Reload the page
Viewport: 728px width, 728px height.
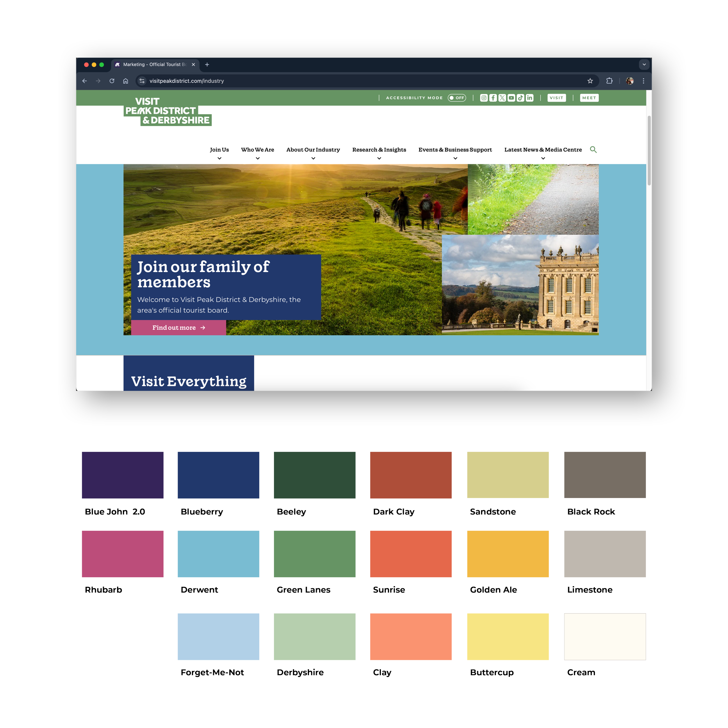[x=112, y=81]
